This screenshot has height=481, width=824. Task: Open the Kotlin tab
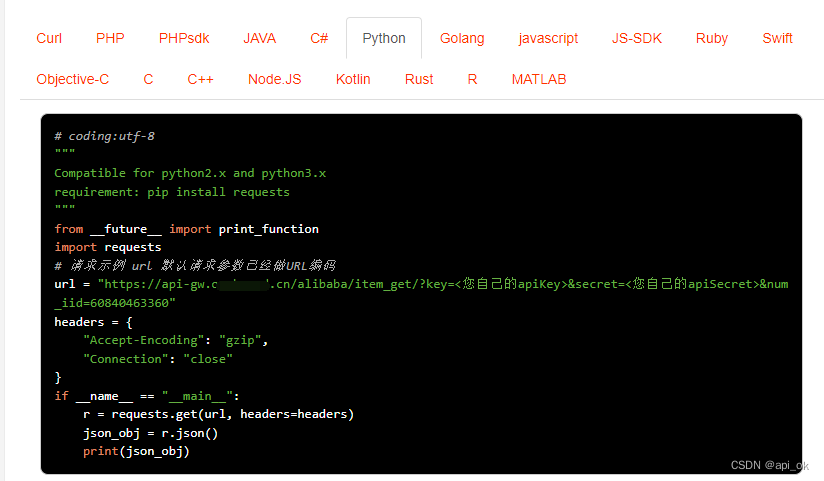[353, 79]
